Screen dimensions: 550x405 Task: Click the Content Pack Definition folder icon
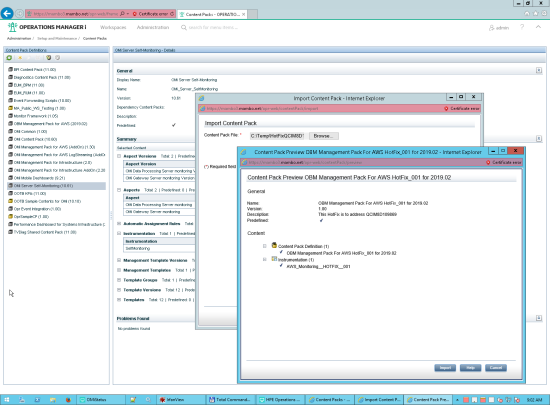[274, 245]
